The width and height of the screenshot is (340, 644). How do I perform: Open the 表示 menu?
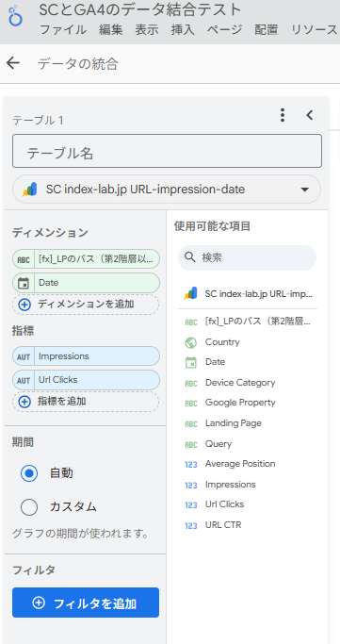147,30
